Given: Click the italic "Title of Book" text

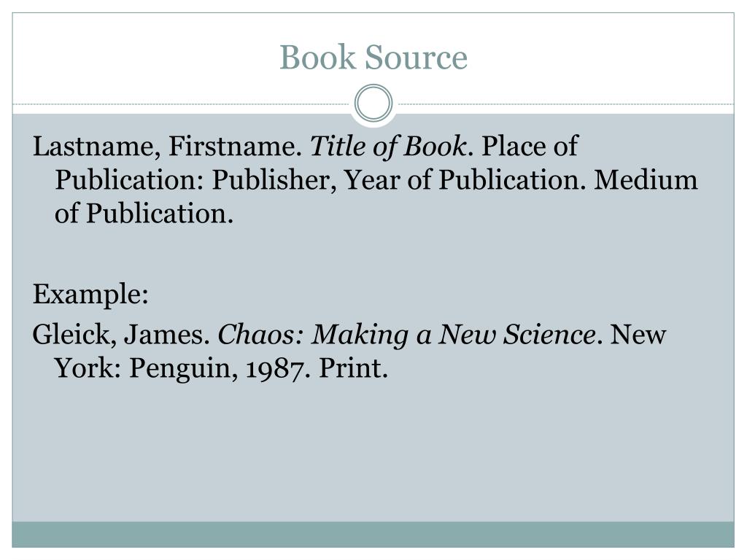Looking at the screenshot, I should pyautogui.click(x=388, y=146).
